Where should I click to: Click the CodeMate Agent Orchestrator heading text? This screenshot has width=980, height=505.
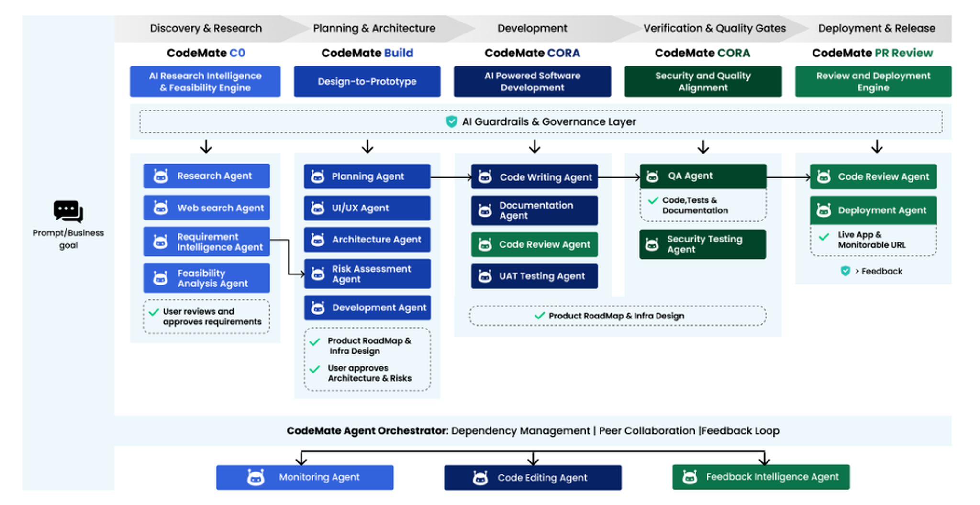(367, 431)
